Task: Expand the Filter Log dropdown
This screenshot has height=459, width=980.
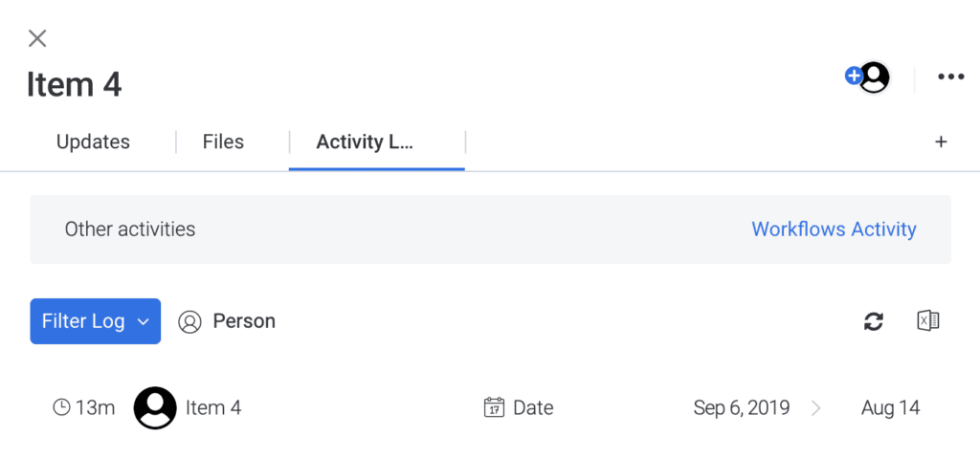Action: click(x=96, y=321)
